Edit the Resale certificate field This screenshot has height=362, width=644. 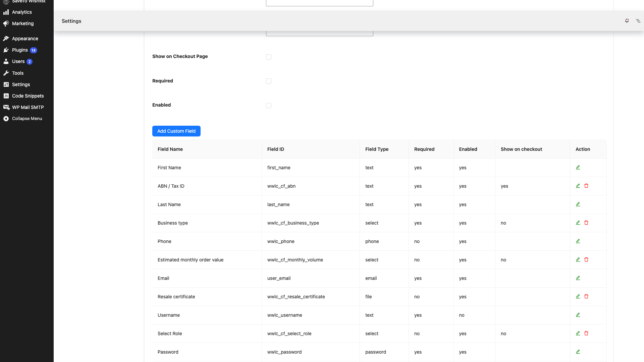click(x=578, y=296)
